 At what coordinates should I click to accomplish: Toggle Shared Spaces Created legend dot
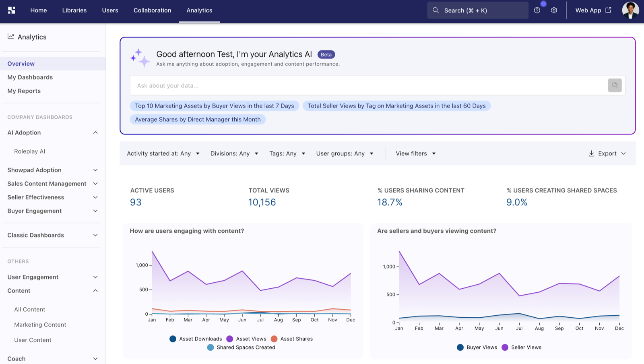(x=211, y=347)
